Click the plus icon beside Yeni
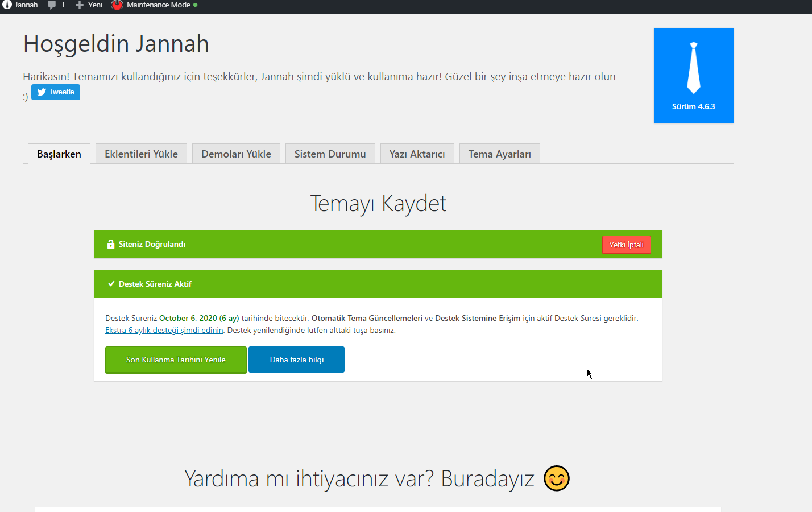This screenshot has height=512, width=812. click(x=80, y=5)
